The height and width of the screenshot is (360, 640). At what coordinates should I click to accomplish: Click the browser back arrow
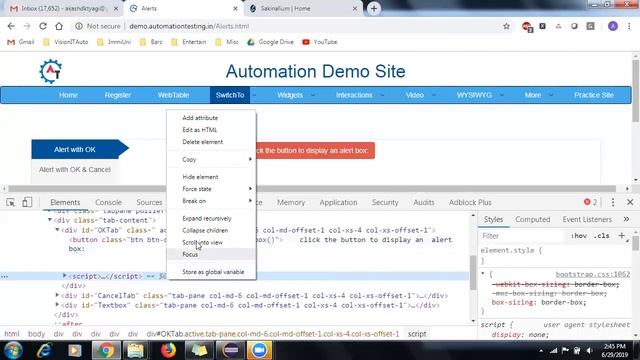(11, 26)
